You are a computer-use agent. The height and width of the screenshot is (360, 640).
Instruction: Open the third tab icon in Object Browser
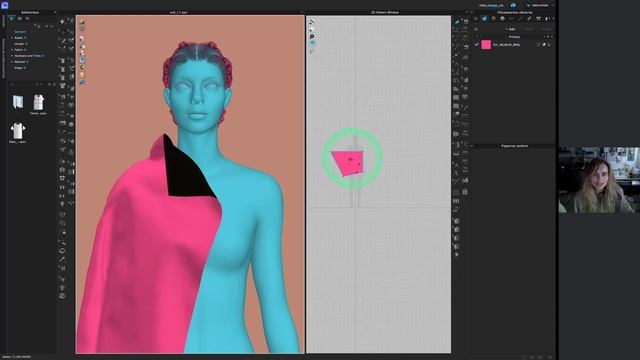(x=493, y=19)
